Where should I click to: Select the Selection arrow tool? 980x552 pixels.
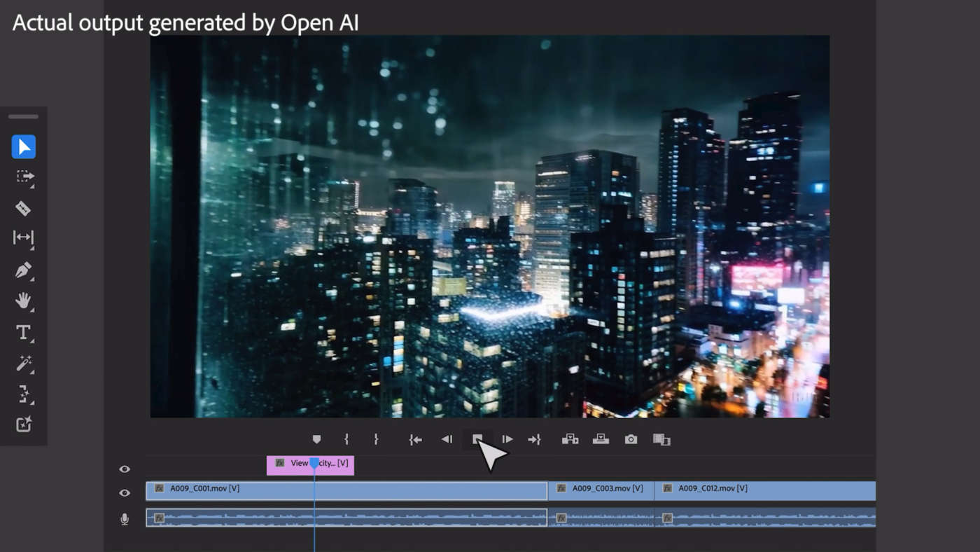[x=24, y=147]
